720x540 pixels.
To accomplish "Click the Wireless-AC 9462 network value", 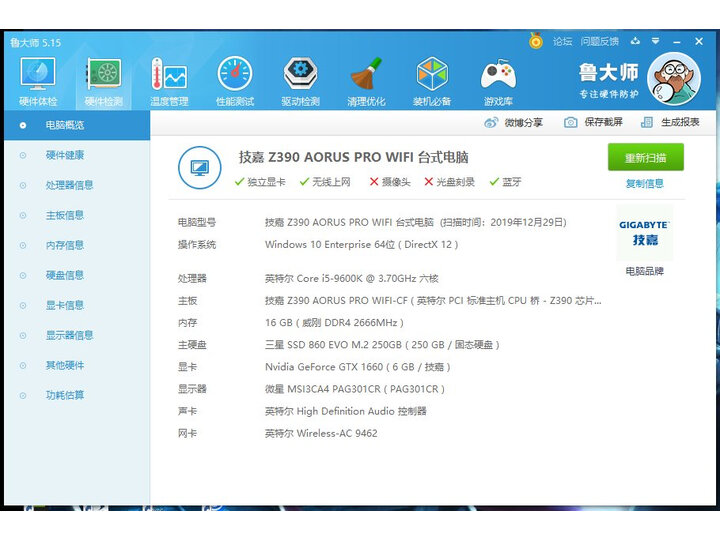I will 321,433.
